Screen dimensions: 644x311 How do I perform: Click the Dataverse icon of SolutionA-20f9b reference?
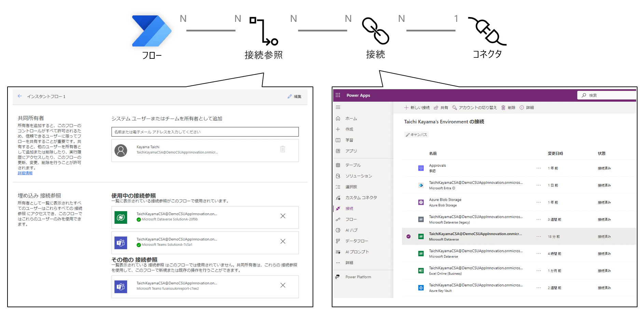pyautogui.click(x=121, y=217)
